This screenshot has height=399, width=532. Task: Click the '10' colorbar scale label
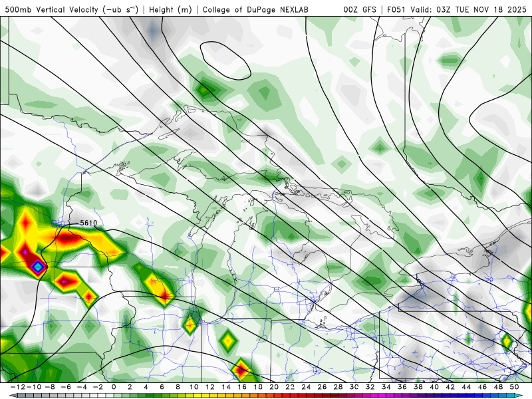click(x=194, y=387)
